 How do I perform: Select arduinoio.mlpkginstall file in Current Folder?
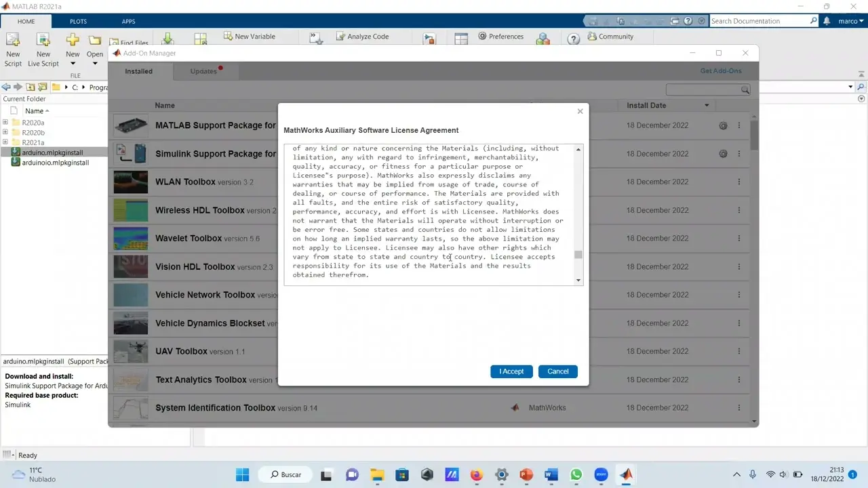55,163
